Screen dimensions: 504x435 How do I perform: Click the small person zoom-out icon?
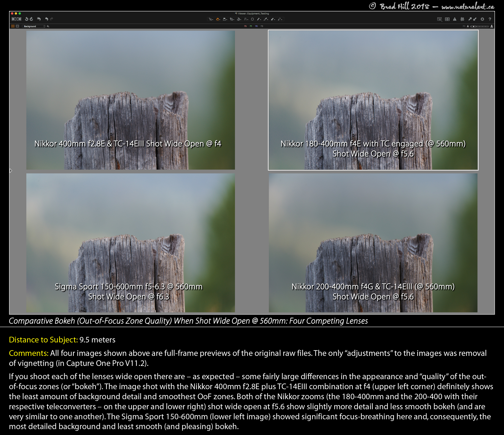pyautogui.click(x=467, y=26)
